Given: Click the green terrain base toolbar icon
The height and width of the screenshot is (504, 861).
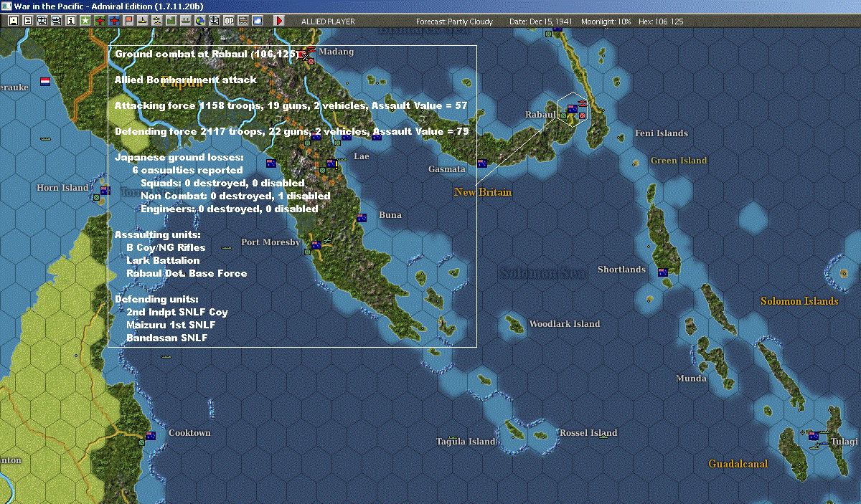Looking at the screenshot, I should click(171, 21).
